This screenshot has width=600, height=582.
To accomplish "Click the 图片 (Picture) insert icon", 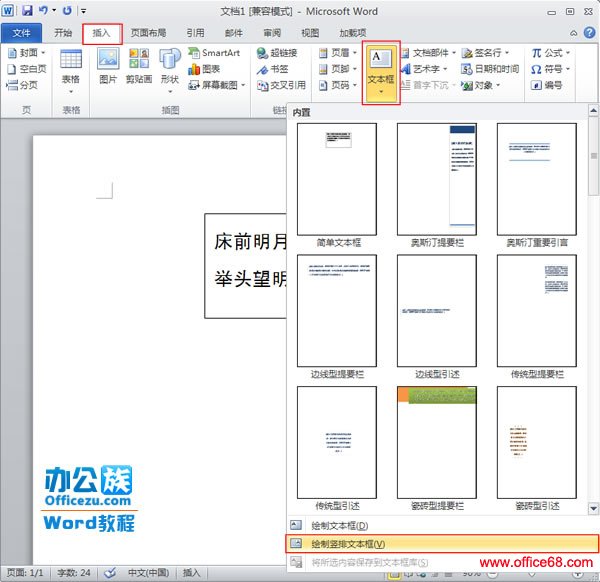I will [108, 67].
